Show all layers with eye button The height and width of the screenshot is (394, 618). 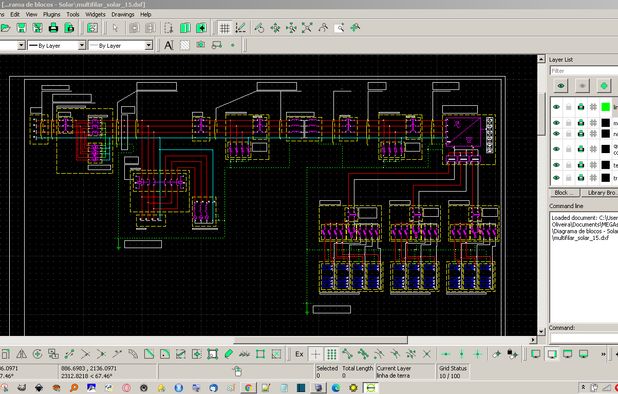point(561,85)
